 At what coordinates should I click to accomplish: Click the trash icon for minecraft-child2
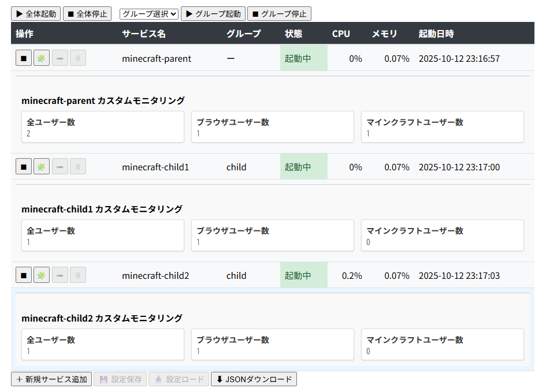[77, 275]
